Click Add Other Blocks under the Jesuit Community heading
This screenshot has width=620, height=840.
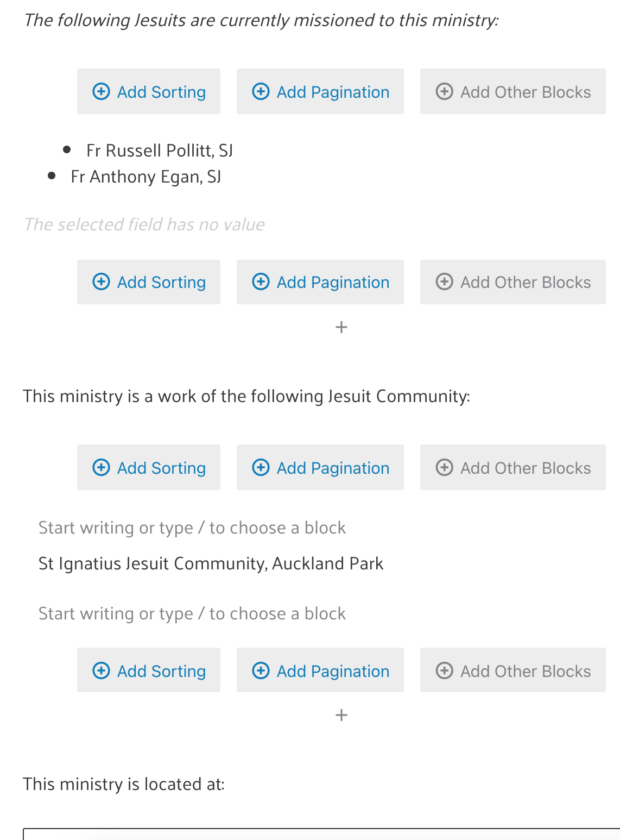tap(513, 467)
